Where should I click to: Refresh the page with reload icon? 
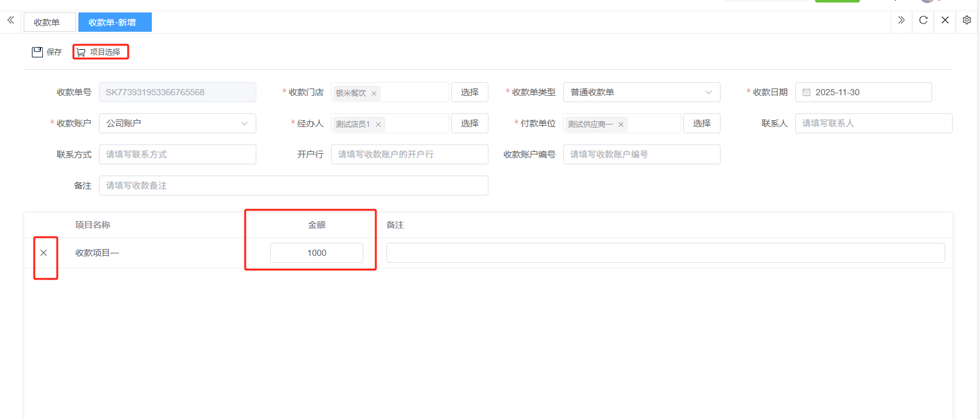tap(923, 21)
